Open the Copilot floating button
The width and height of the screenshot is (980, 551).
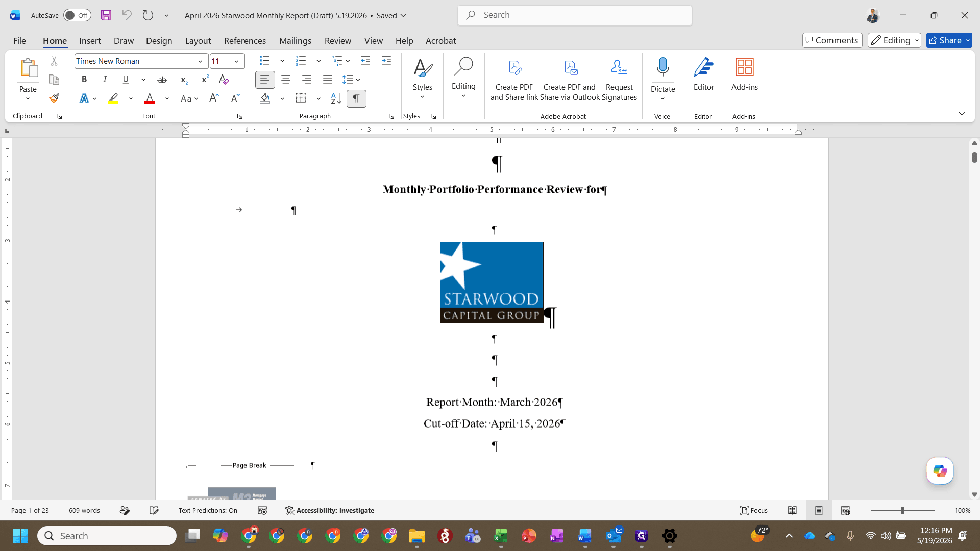click(x=940, y=470)
